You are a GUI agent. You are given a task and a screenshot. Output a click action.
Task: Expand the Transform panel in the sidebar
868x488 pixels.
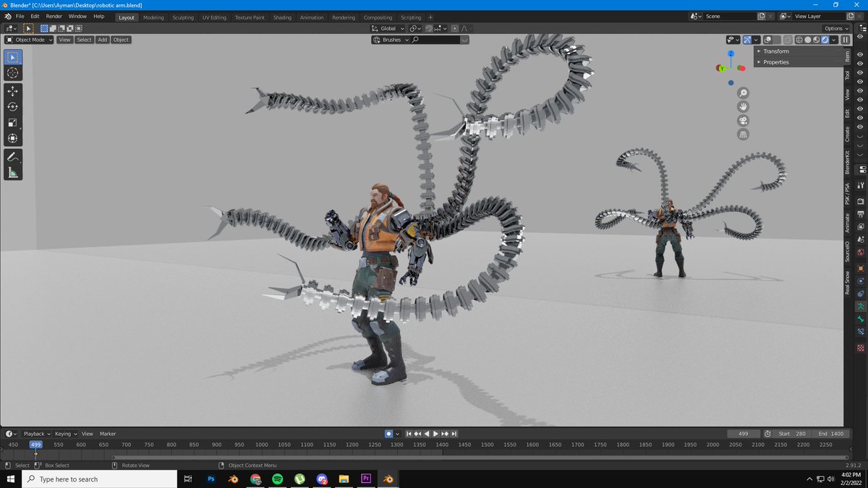778,51
